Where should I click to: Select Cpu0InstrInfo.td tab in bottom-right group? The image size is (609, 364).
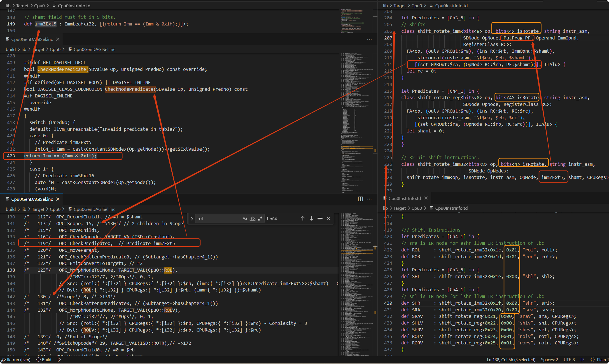point(404,198)
